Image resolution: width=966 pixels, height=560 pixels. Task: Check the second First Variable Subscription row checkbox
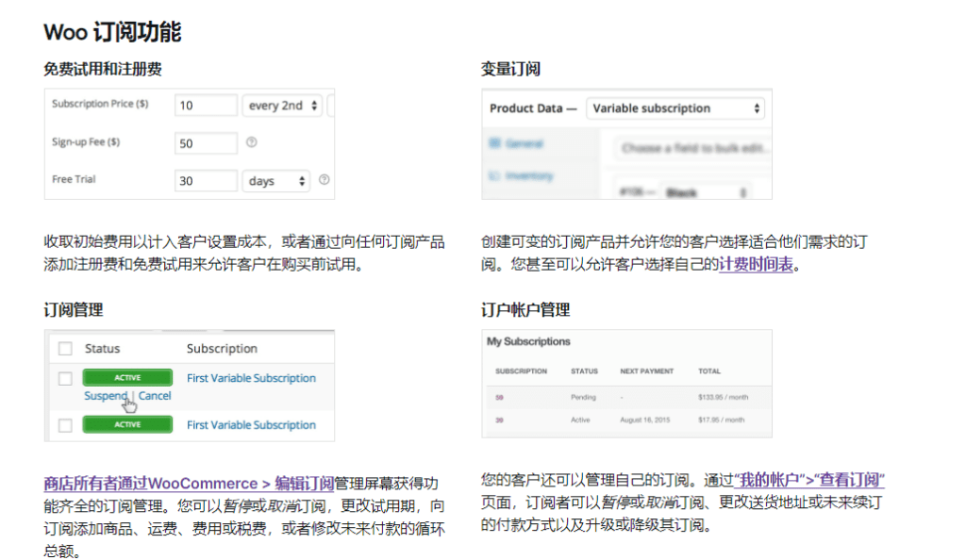click(x=65, y=425)
